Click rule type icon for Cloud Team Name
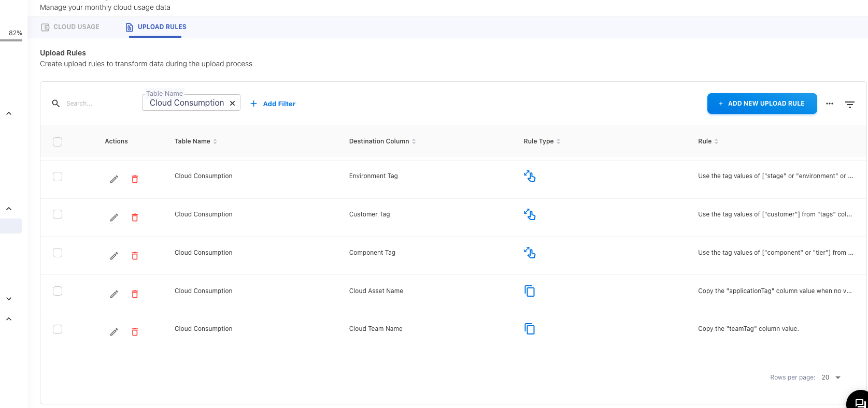This screenshot has width=868, height=408. click(529, 329)
